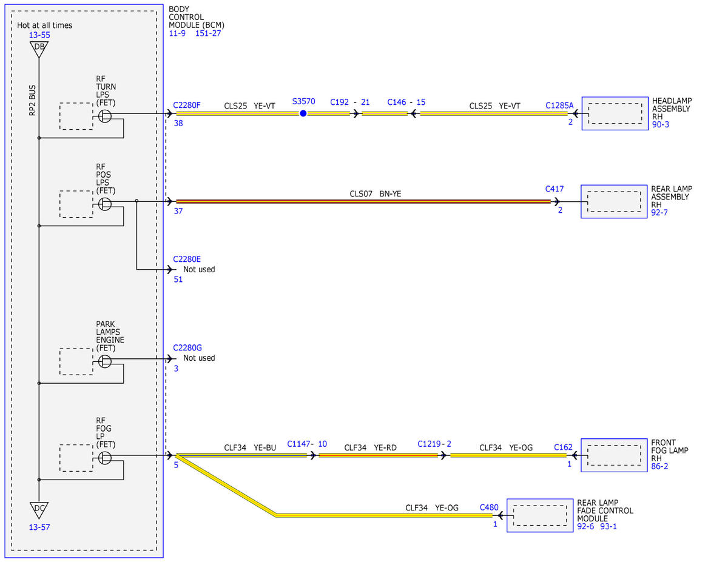Select the C480 connector label

tap(489, 507)
